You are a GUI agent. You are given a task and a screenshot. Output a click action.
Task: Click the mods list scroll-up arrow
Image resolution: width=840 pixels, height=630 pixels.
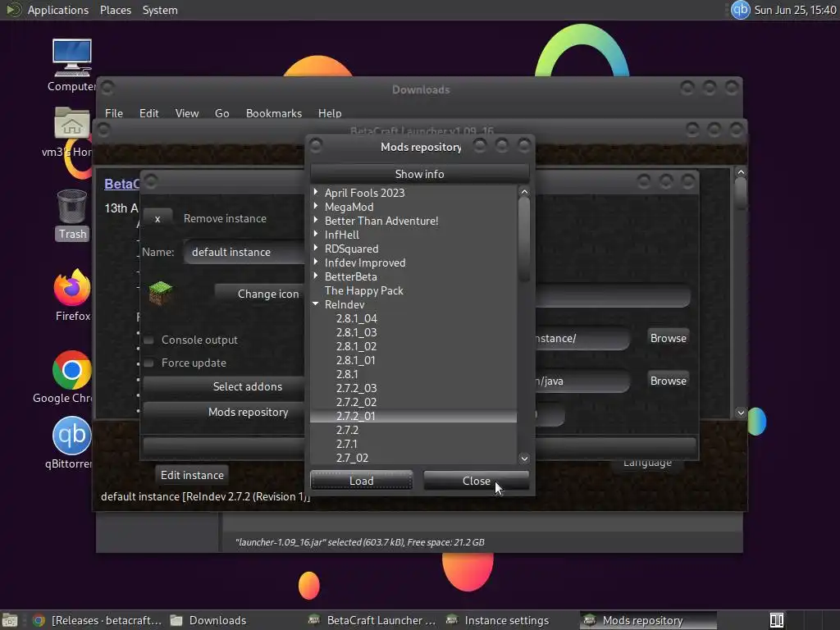point(524,192)
